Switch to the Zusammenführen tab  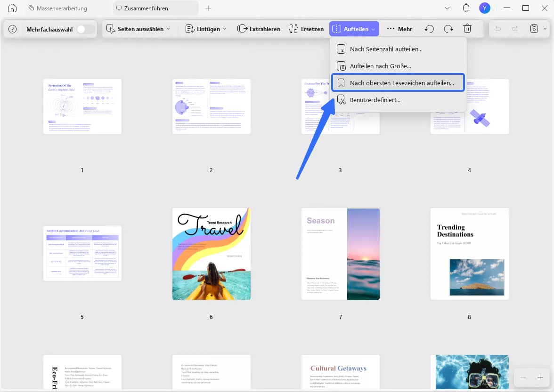point(156,8)
